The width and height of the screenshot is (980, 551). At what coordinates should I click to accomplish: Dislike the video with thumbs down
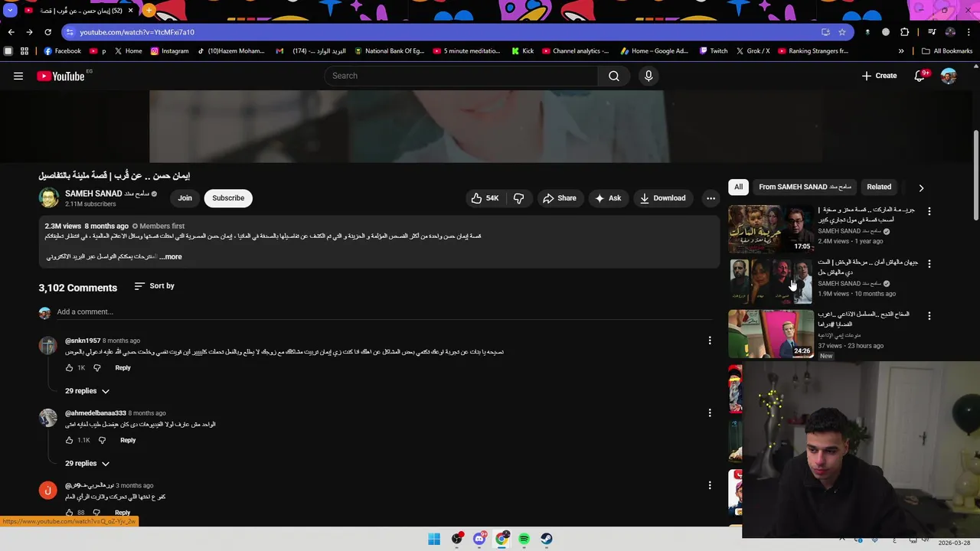pos(518,198)
